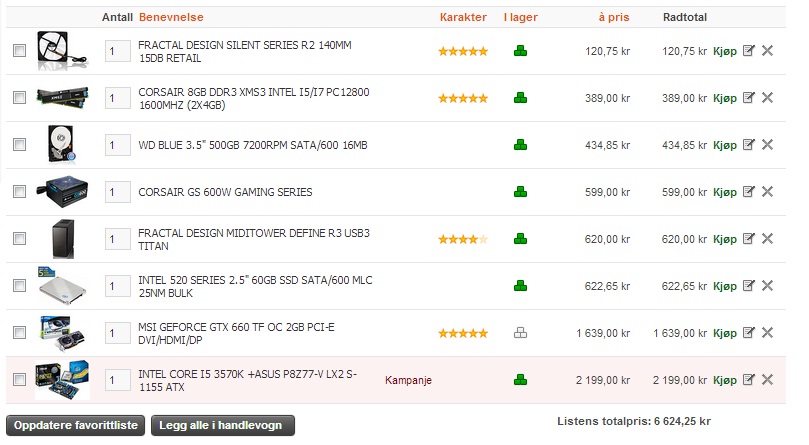Tick checkbox for Fractal Design Silent Series R2

click(19, 51)
